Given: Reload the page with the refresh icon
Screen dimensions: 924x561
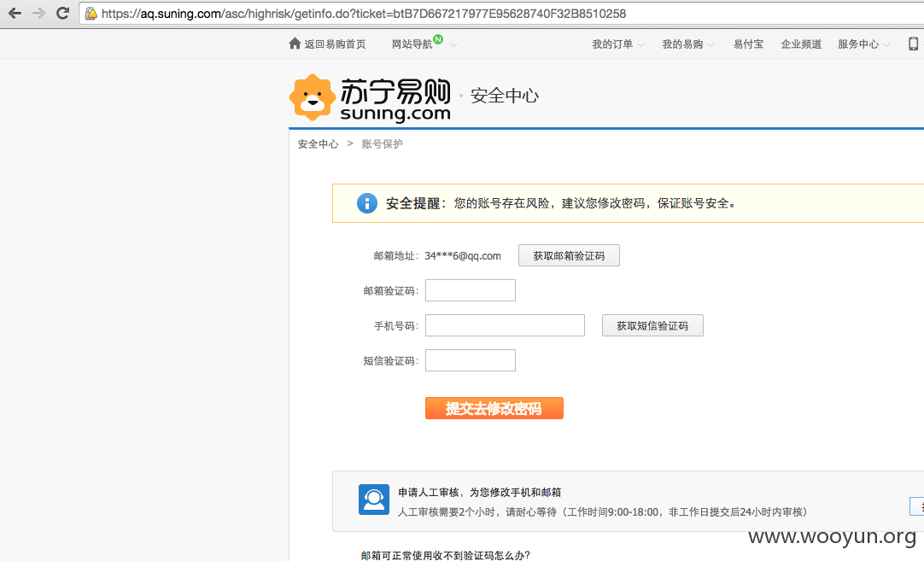Looking at the screenshot, I should click(x=62, y=13).
